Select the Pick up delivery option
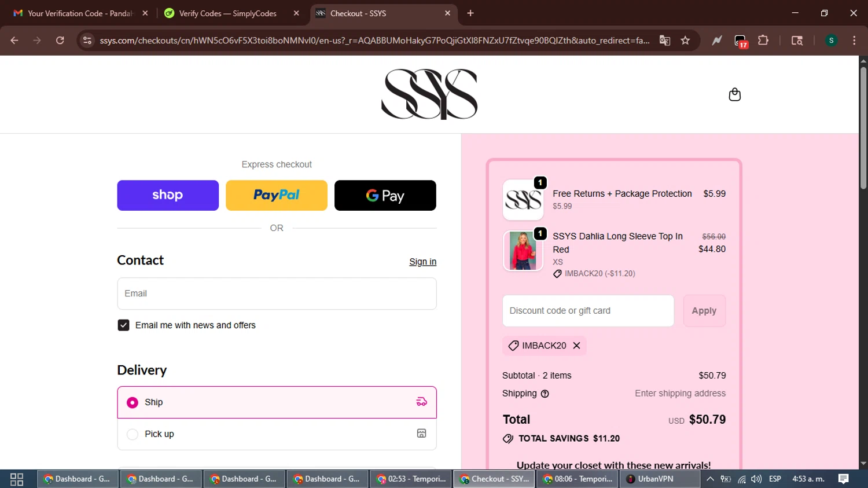This screenshot has width=868, height=488. click(x=277, y=434)
